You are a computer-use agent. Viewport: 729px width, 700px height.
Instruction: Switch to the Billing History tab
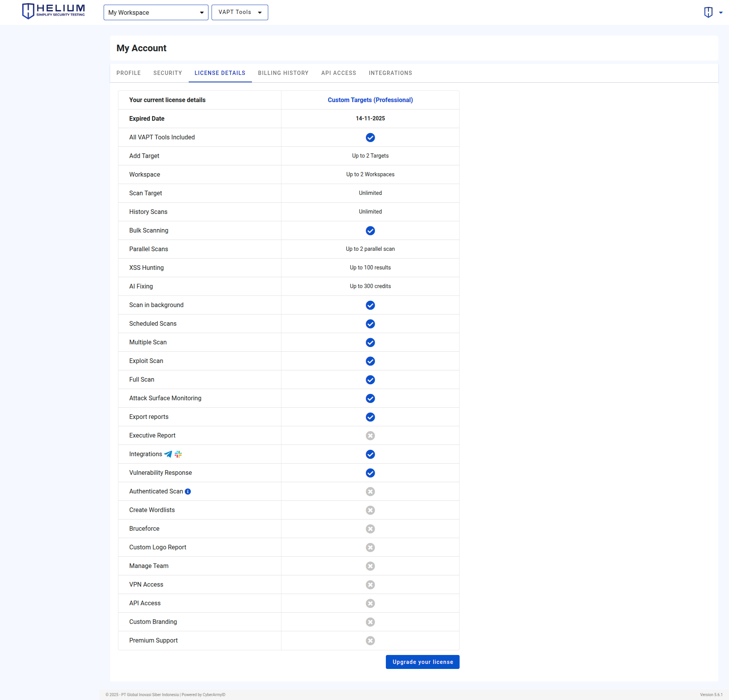(283, 73)
